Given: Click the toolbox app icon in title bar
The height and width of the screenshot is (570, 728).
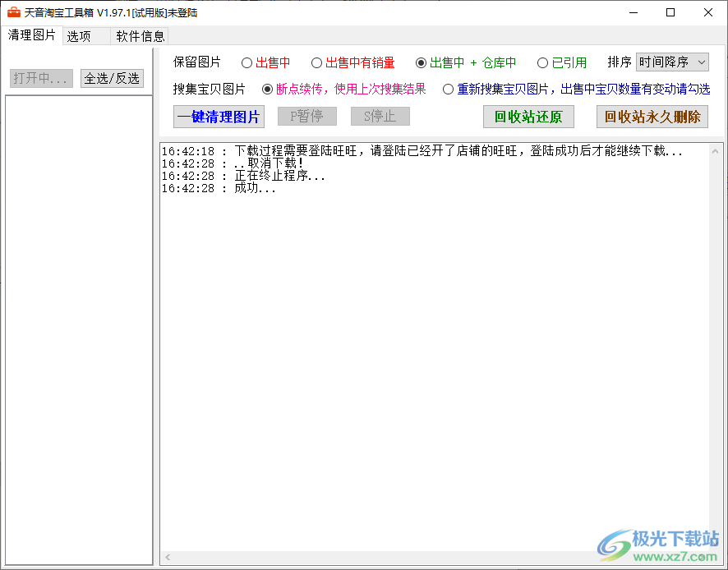Looking at the screenshot, I should click(x=13, y=12).
